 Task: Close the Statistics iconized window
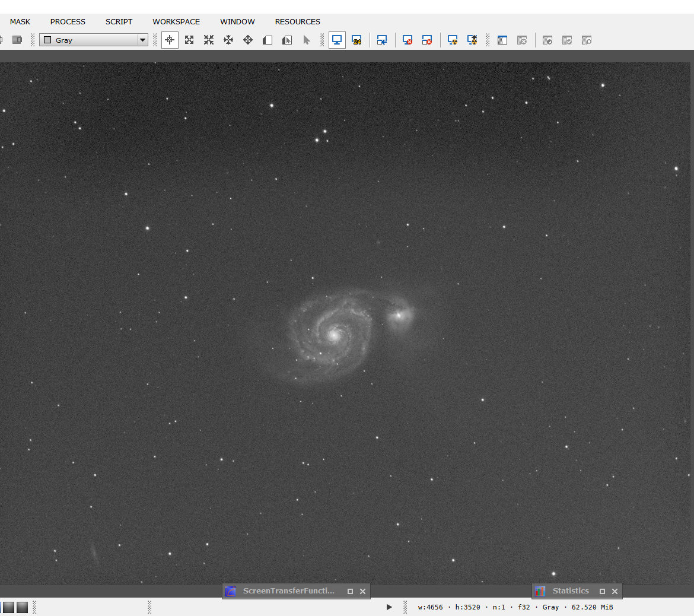tap(615, 591)
